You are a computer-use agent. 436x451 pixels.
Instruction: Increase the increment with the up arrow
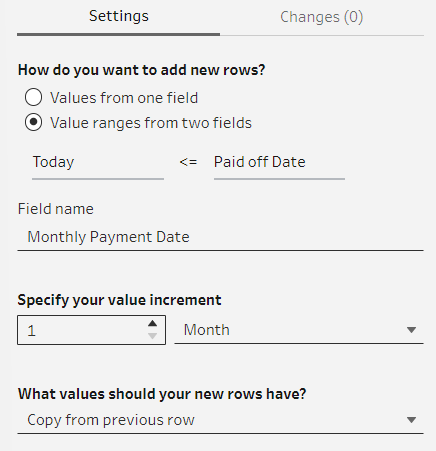point(152,323)
